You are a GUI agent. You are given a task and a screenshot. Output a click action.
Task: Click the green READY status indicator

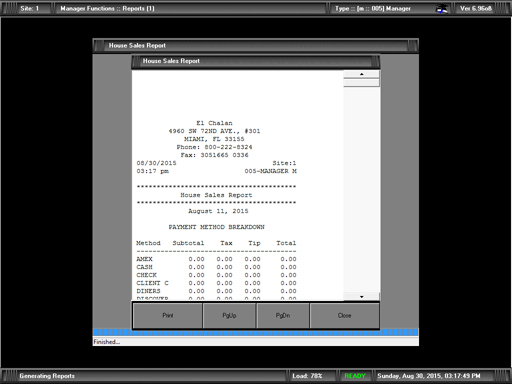pyautogui.click(x=355, y=376)
